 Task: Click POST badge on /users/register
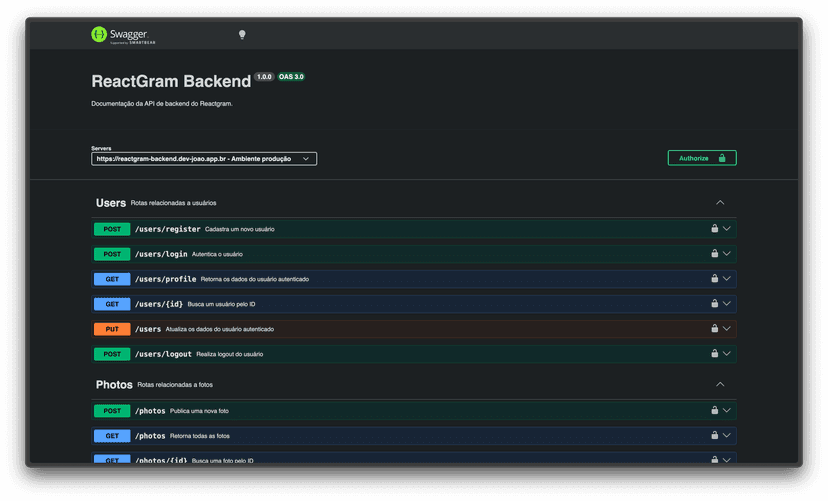112,229
